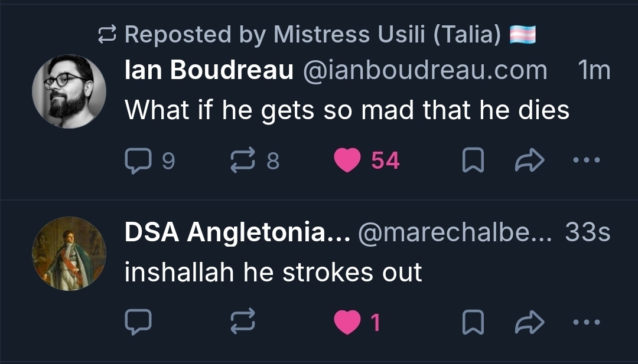Reply to DSA Angletonia's post
This screenshot has width=638, height=364.
coord(139,322)
